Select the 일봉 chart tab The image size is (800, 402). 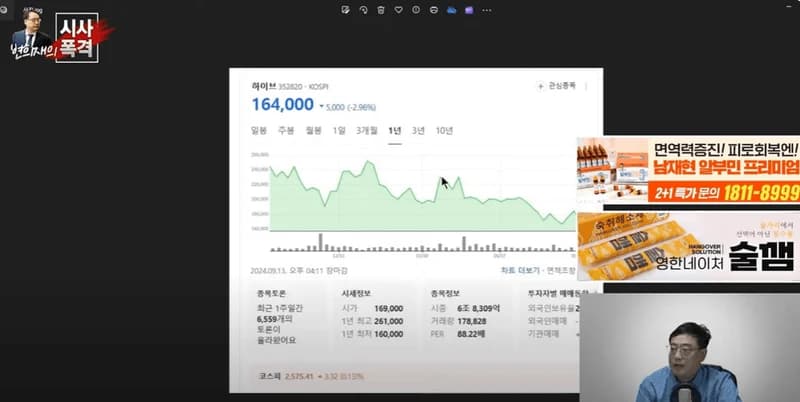[259, 131]
